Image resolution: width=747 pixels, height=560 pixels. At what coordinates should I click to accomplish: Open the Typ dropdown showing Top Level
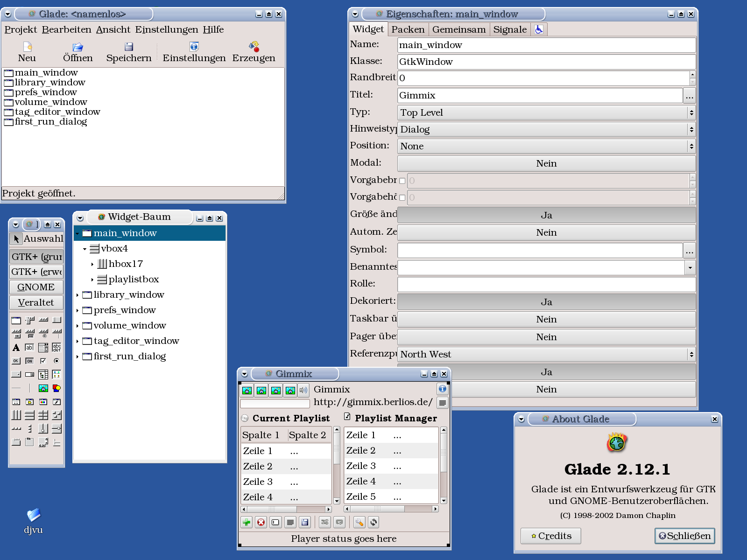pos(546,112)
